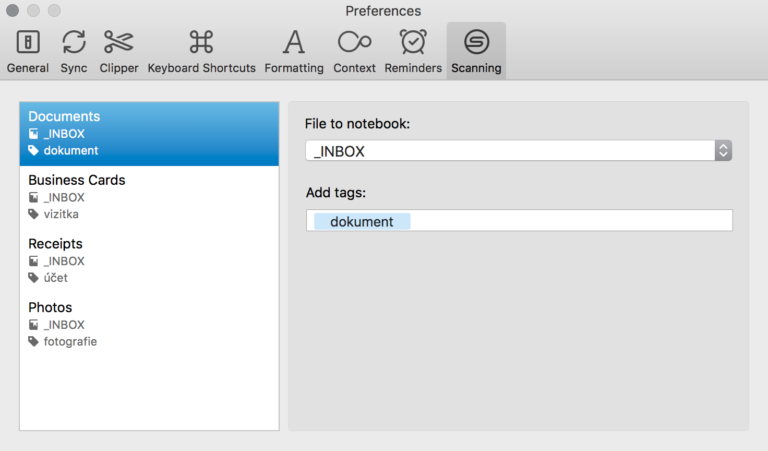Screen dimensions: 768x451
Task: Click the tag icon beside fotografie
Action: pyautogui.click(x=34, y=342)
